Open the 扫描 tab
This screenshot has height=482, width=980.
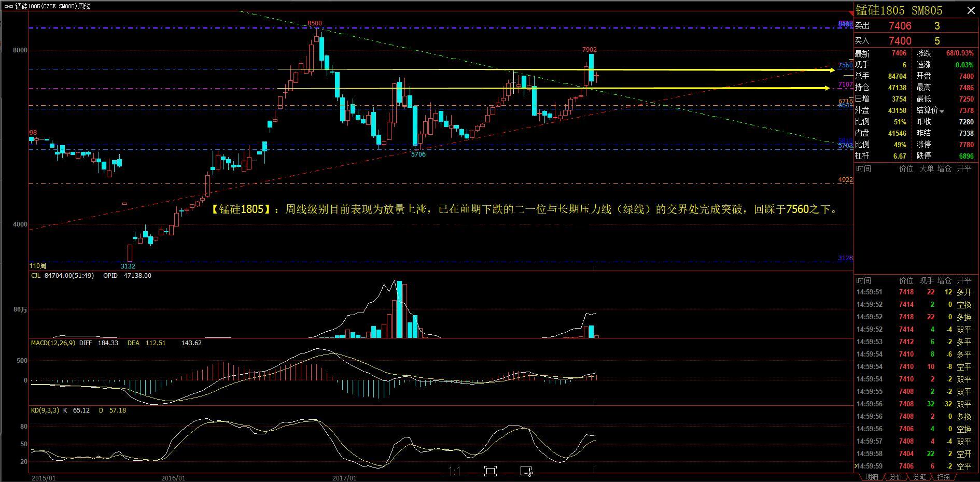[944, 477]
